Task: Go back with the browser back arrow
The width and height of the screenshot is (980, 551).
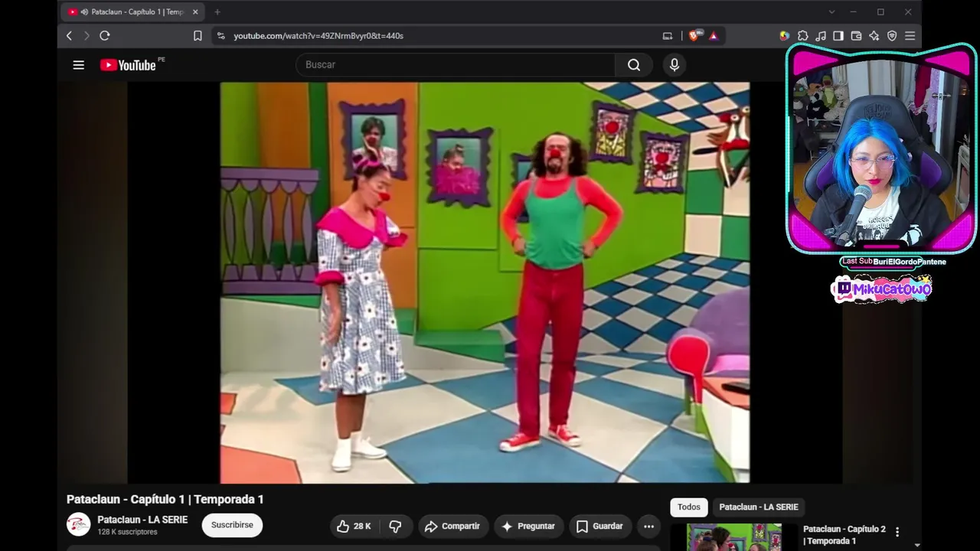Action: pyautogui.click(x=69, y=36)
